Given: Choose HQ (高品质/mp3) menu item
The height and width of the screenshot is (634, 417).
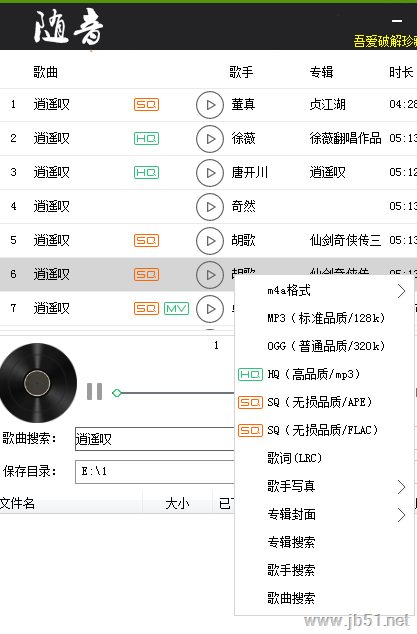Looking at the screenshot, I should click(x=324, y=374).
